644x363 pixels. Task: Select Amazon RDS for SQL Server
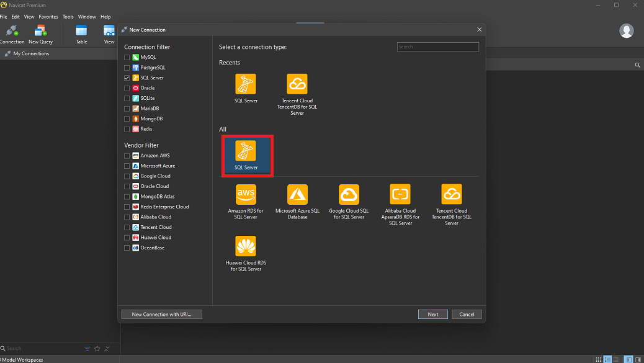tap(246, 194)
